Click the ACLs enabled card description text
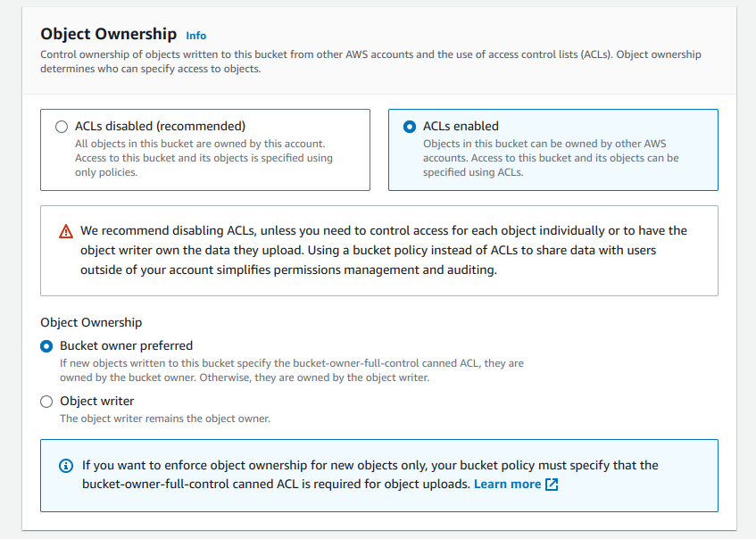 click(x=551, y=158)
